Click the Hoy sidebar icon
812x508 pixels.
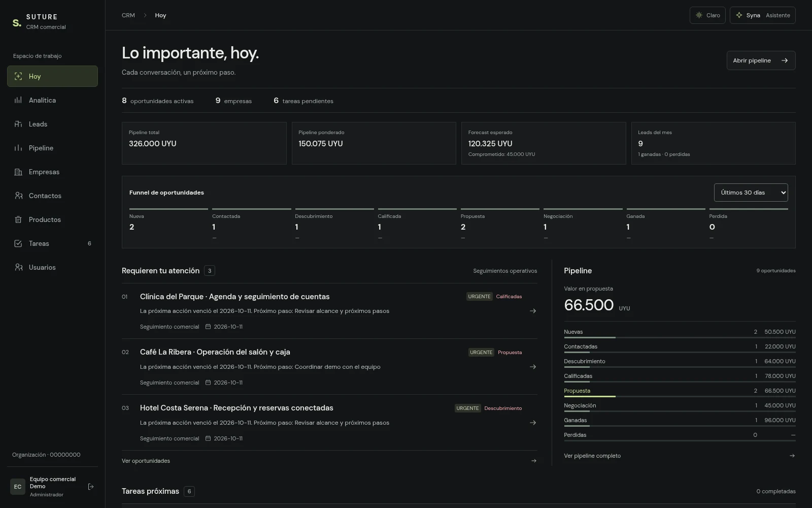[18, 76]
